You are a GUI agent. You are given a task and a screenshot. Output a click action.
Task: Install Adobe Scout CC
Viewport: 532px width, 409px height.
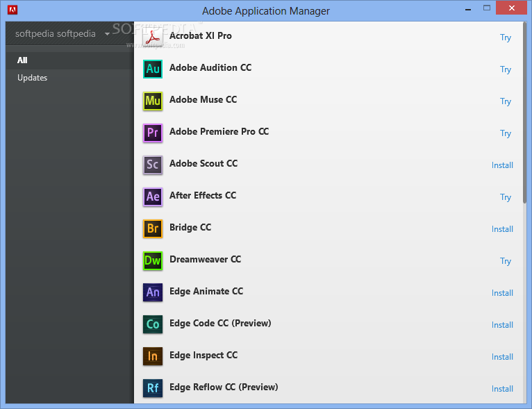(x=502, y=165)
